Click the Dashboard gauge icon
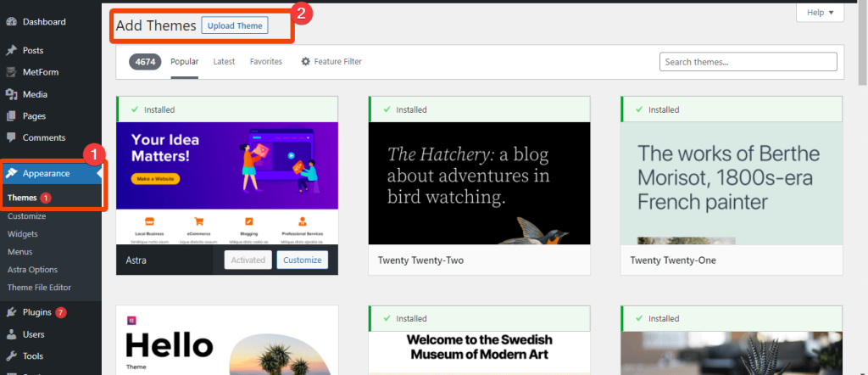 point(12,21)
